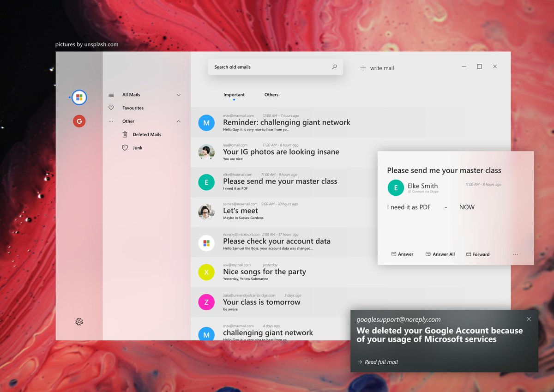Click the write mail plus icon

coord(363,68)
